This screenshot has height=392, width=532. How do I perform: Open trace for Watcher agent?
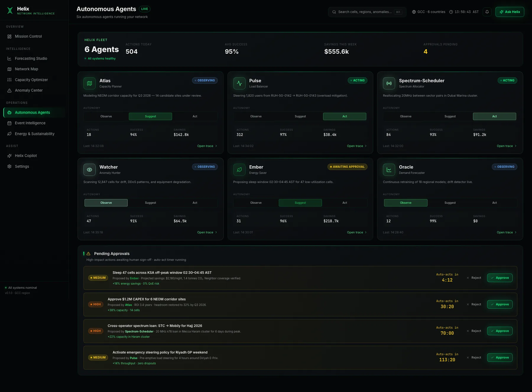click(x=207, y=232)
